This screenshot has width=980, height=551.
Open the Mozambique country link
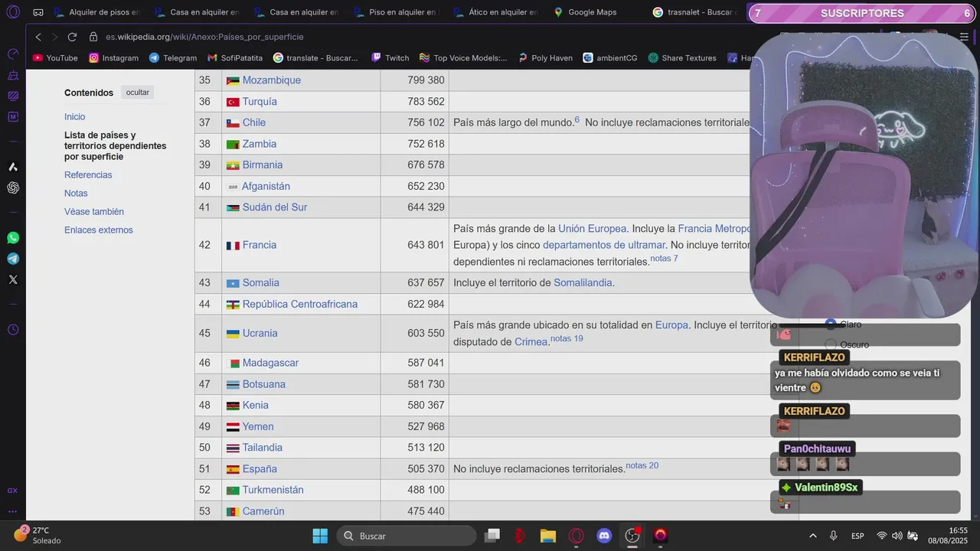tap(271, 80)
